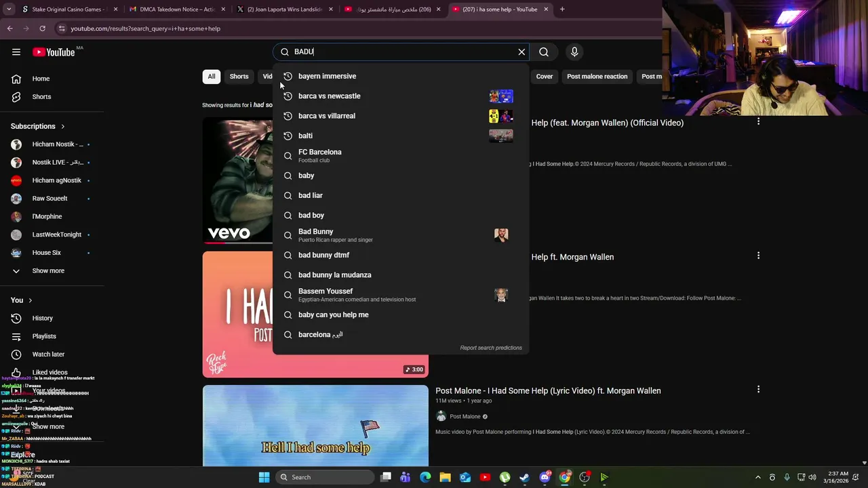The width and height of the screenshot is (868, 488).
Task: Switch to Stake Original Casino Games tab
Action: click(x=66, y=9)
